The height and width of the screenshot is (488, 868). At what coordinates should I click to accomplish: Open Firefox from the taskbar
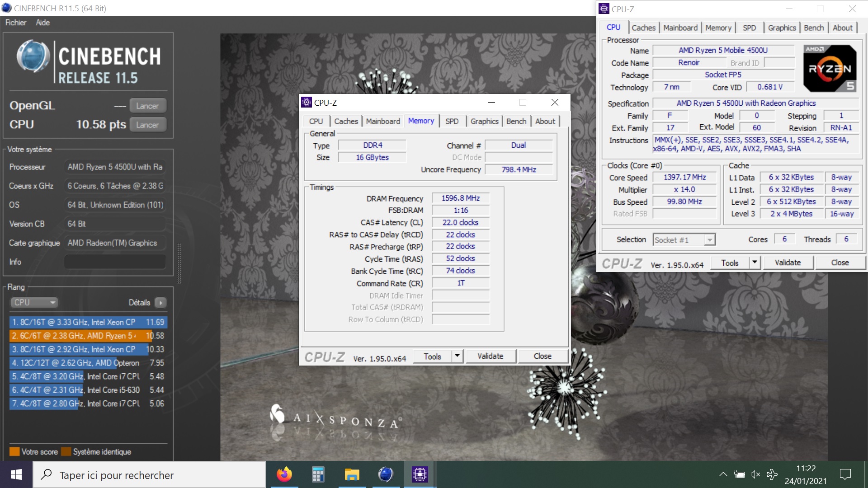[284, 474]
